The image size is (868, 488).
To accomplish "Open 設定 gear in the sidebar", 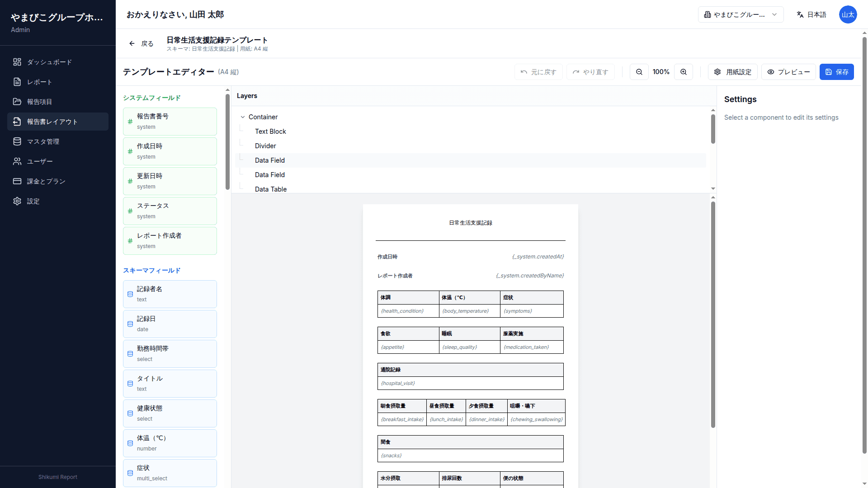I will pyautogui.click(x=33, y=201).
